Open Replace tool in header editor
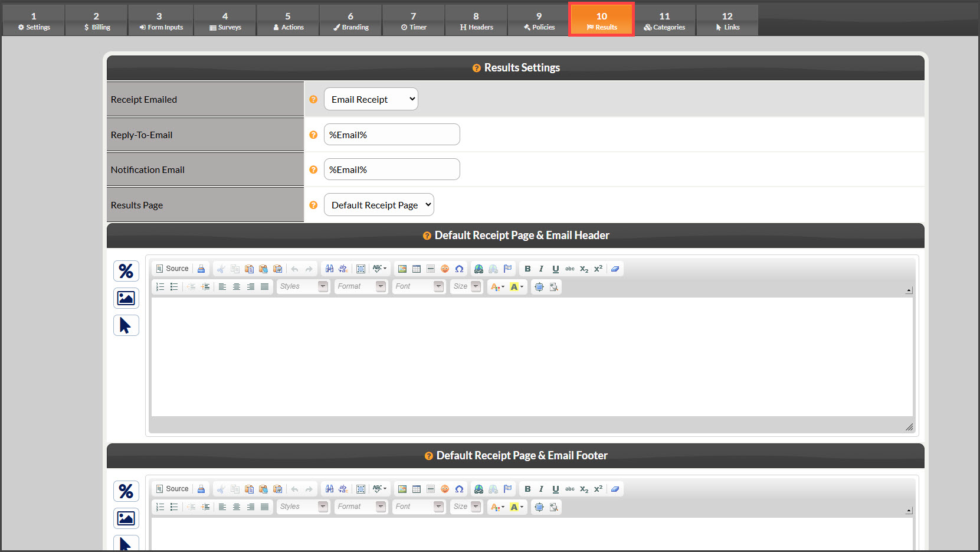This screenshot has height=552, width=980. [x=343, y=269]
